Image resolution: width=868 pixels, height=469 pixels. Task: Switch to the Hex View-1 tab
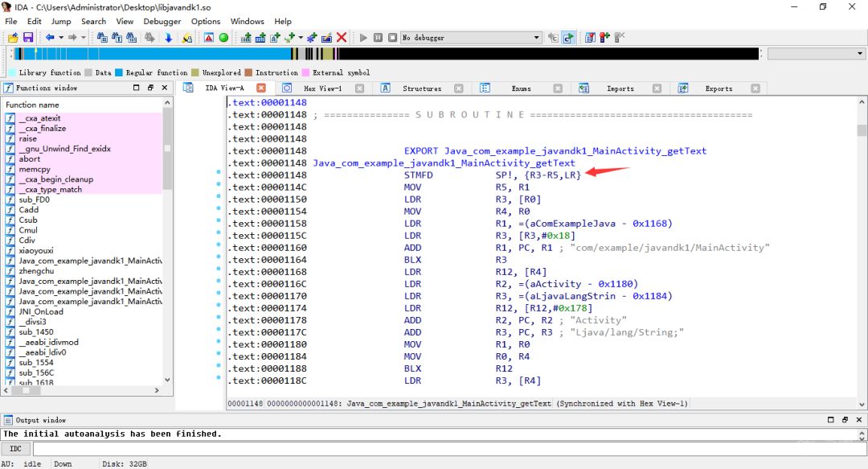click(x=321, y=88)
